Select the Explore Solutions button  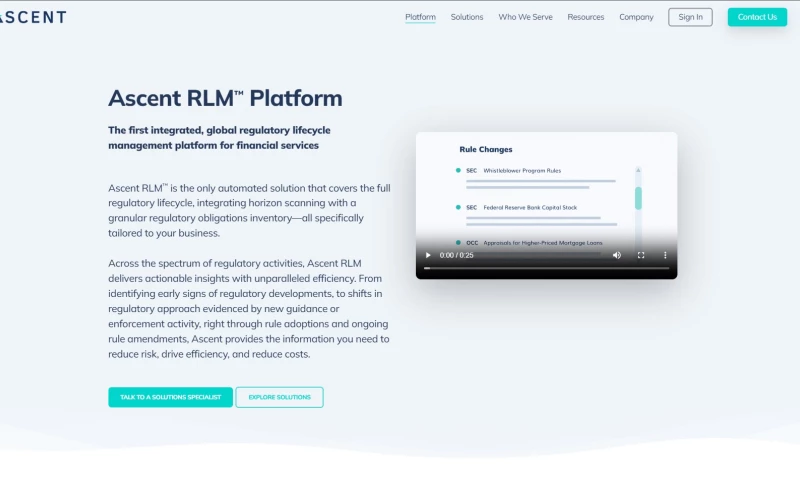[x=279, y=397]
